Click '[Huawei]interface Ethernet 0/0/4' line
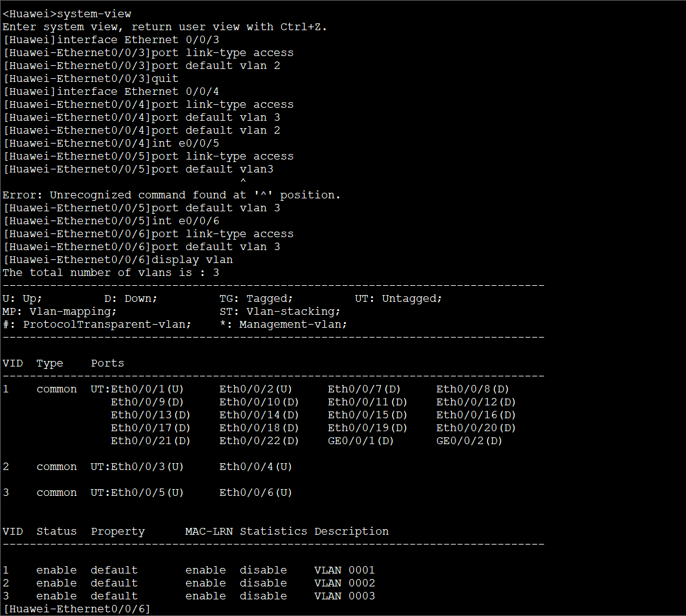 coord(111,92)
